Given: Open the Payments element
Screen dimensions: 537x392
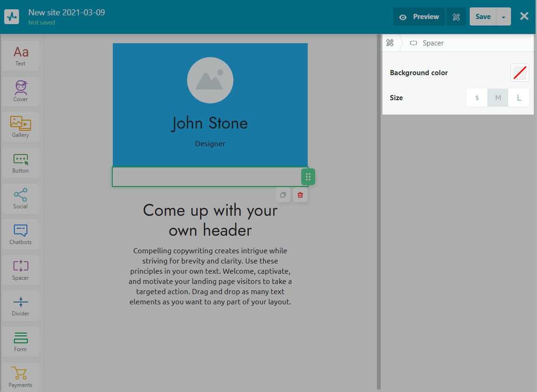Looking at the screenshot, I should pos(20,377).
